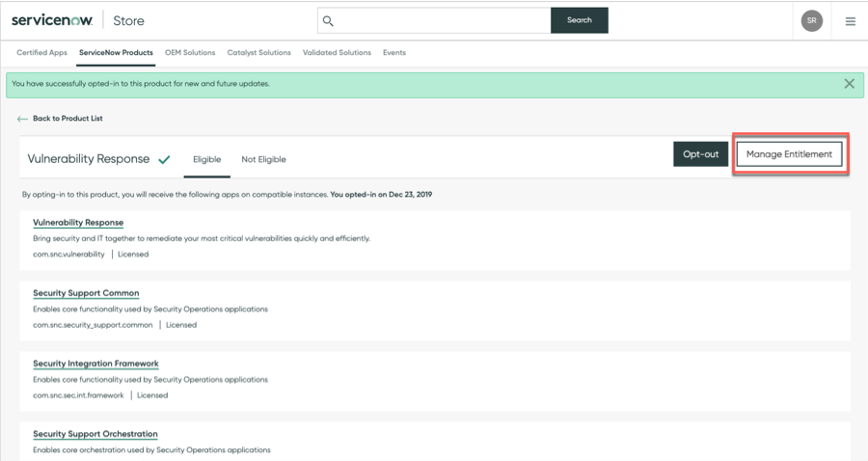Image resolution: width=868 pixels, height=461 pixels.
Task: Click the search magnifier icon
Action: (x=328, y=20)
